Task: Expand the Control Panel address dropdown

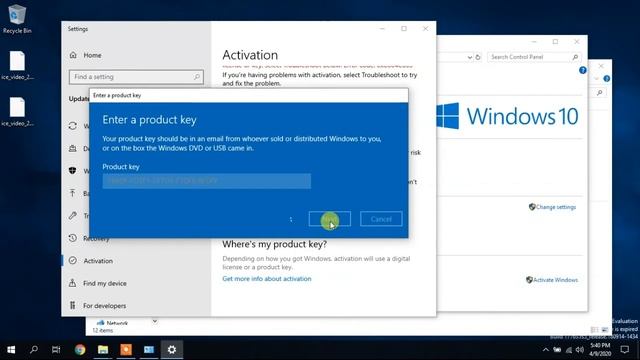Action: click(470, 57)
